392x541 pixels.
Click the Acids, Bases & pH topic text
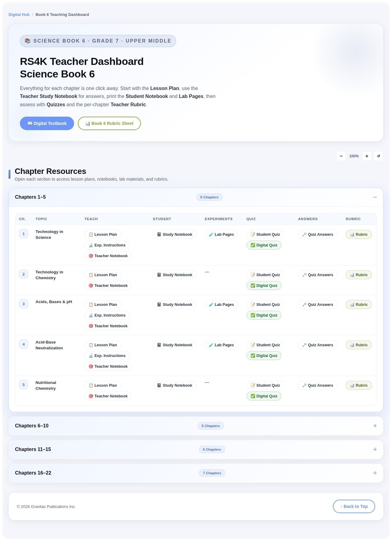pyautogui.click(x=54, y=302)
